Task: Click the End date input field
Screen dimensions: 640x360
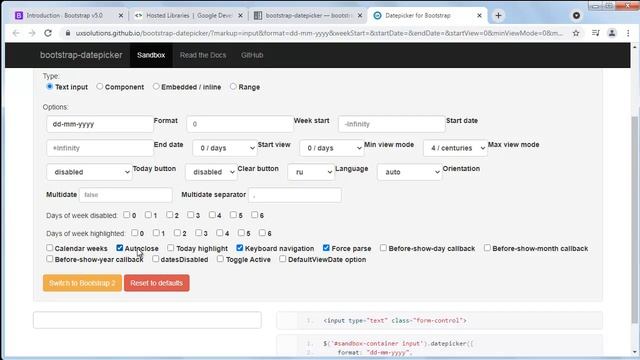Action: click(100, 148)
